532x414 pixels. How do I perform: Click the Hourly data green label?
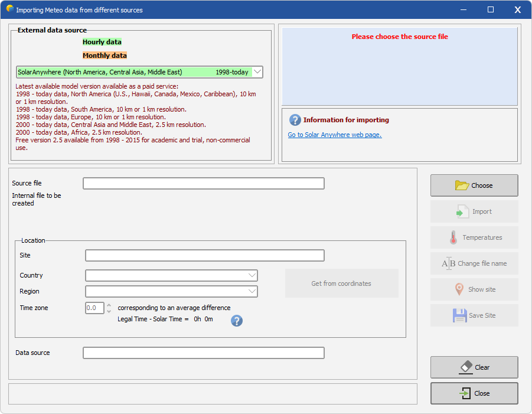[x=102, y=42]
